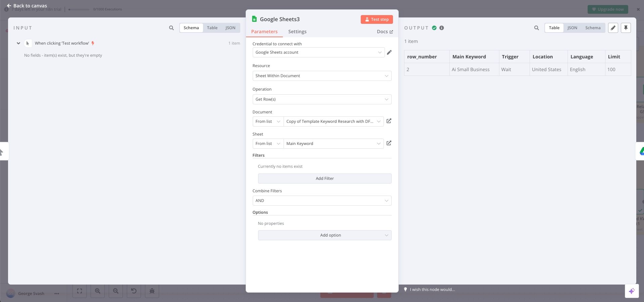Click the row_number column header
The height and width of the screenshot is (302, 644).
coord(427,57)
